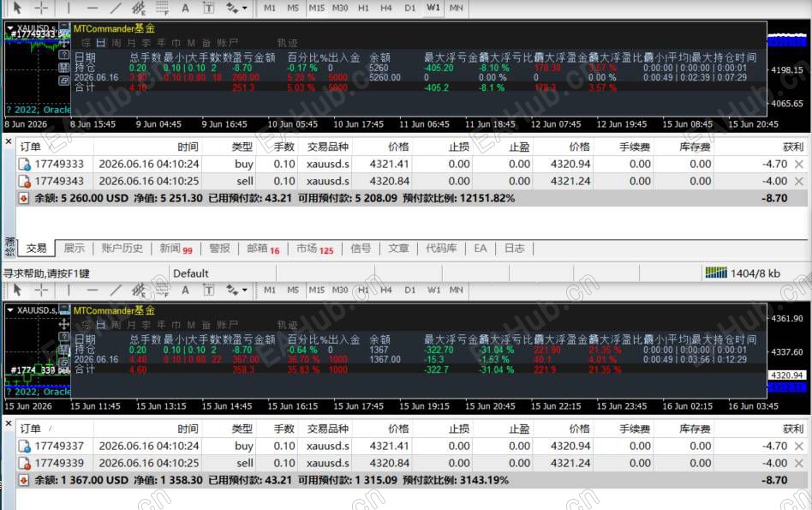Screen dimensions: 812x510
Task: Switch to the 日志 tab
Action: pos(514,249)
